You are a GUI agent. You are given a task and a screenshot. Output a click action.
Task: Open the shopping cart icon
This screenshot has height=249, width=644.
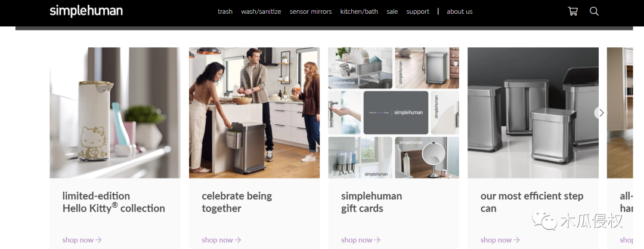pyautogui.click(x=572, y=11)
